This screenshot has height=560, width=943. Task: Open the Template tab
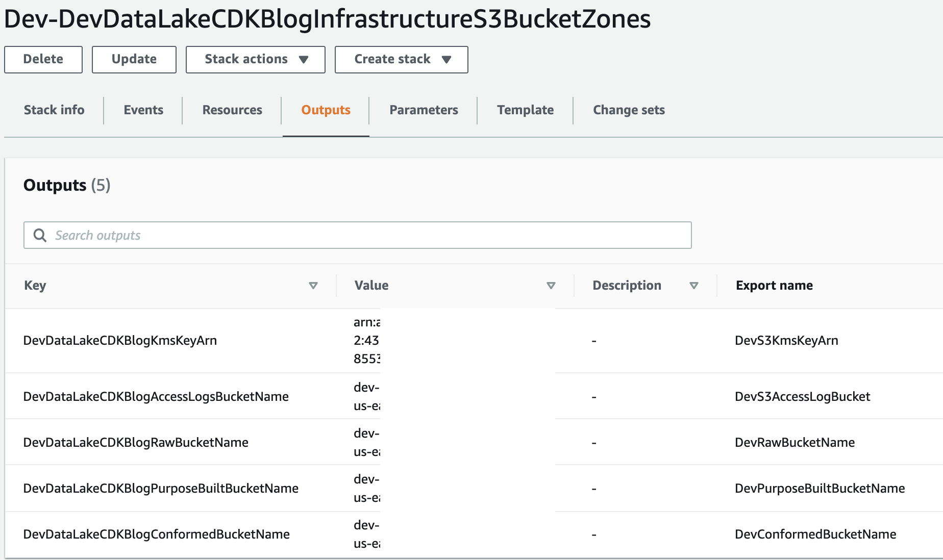click(526, 110)
